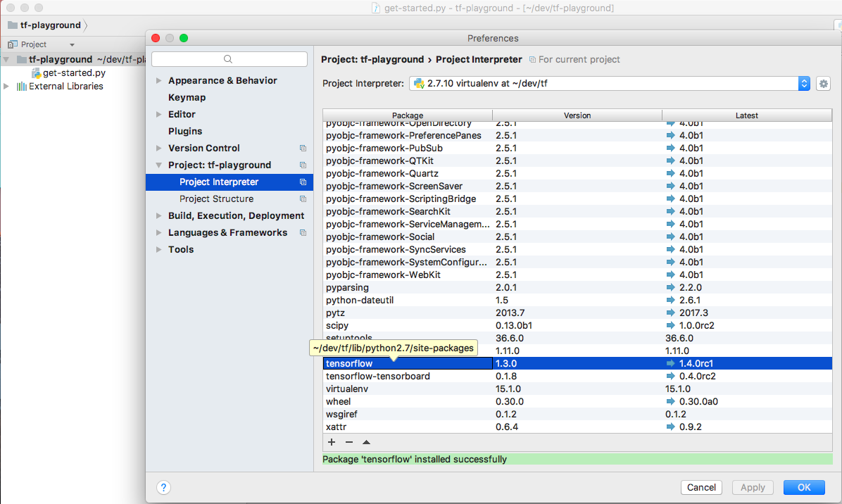Click the project-scope icon beside Project: tf-playground
The image size is (842, 504).
[303, 165]
